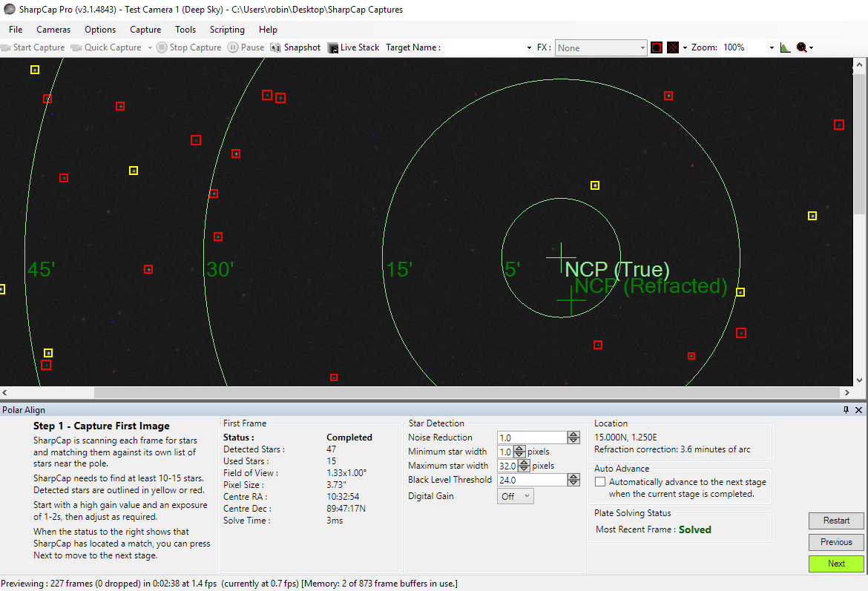This screenshot has width=868, height=591.
Task: Click the NCP (True) crosshair marker
Action: pyautogui.click(x=562, y=258)
